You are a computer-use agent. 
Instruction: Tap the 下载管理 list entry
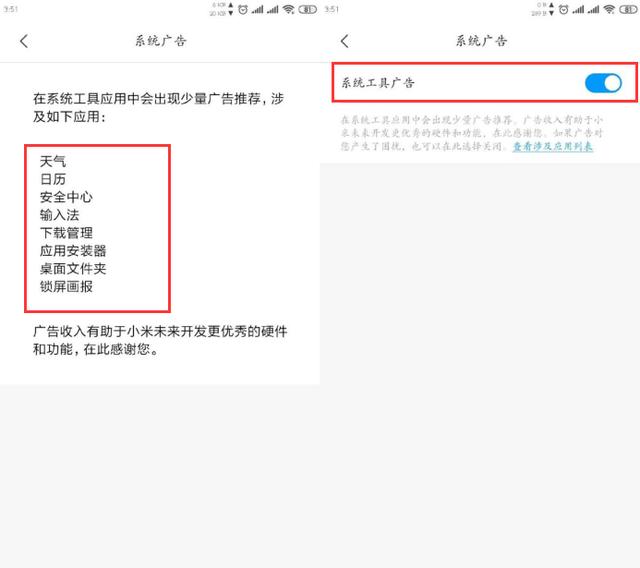[66, 233]
